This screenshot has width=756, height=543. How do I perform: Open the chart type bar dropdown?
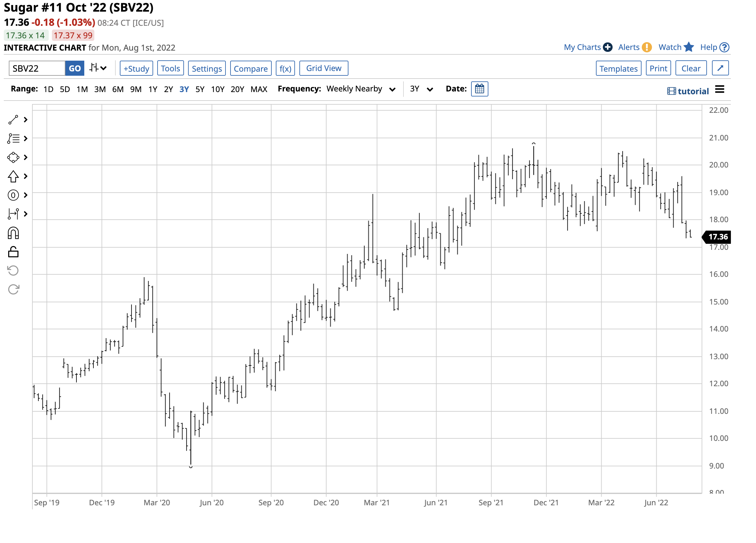(x=98, y=68)
